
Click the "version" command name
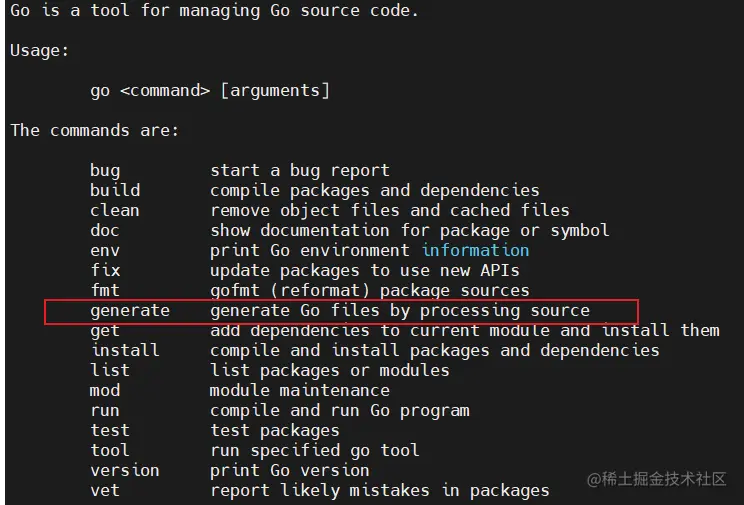pos(125,470)
